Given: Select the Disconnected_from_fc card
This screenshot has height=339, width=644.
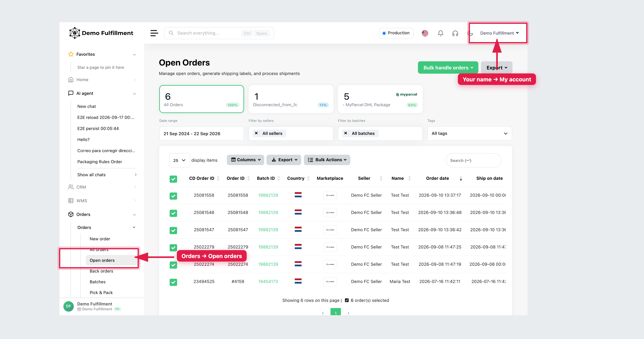Looking at the screenshot, I should tap(291, 99).
